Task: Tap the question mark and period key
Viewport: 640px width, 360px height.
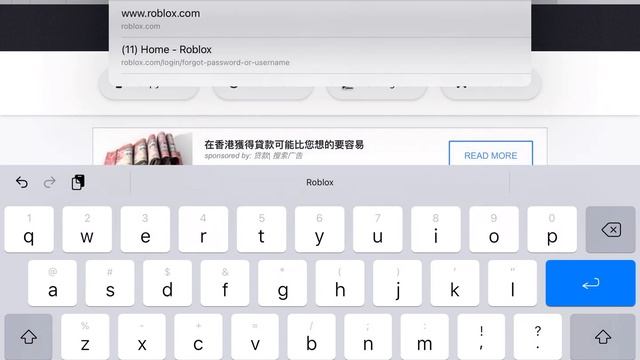Action: tap(538, 337)
